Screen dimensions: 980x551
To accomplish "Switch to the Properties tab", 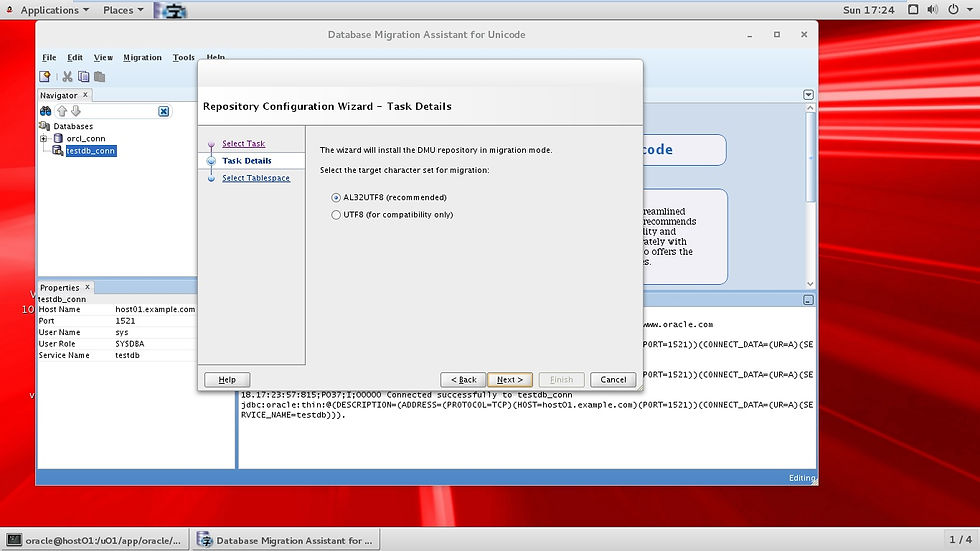I will point(59,287).
